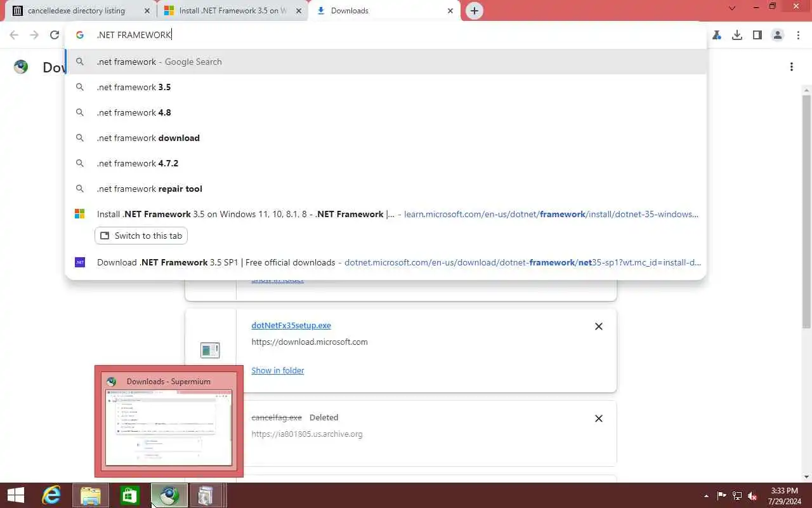The width and height of the screenshot is (812, 508).
Task: Show hidden tray icons arrow
Action: [707, 496]
